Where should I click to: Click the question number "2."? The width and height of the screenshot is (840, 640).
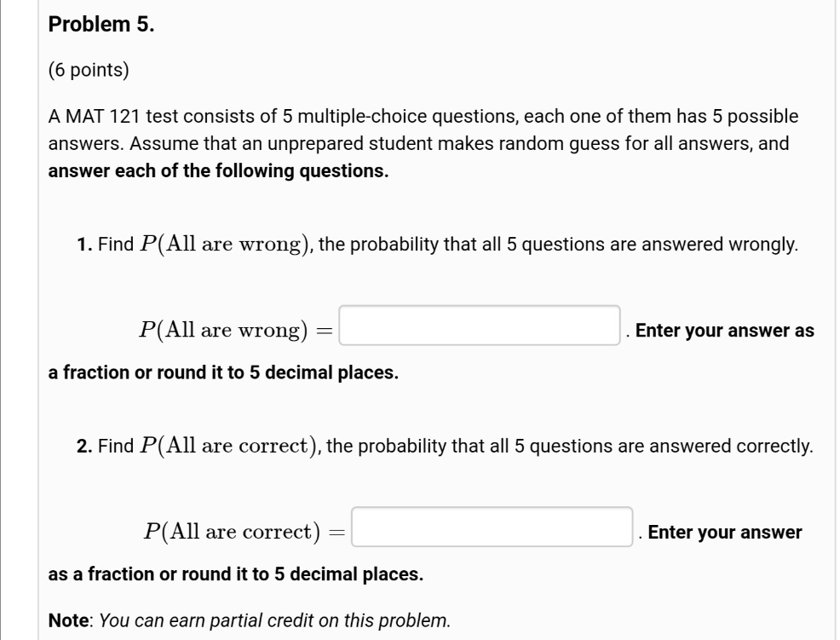(83, 447)
